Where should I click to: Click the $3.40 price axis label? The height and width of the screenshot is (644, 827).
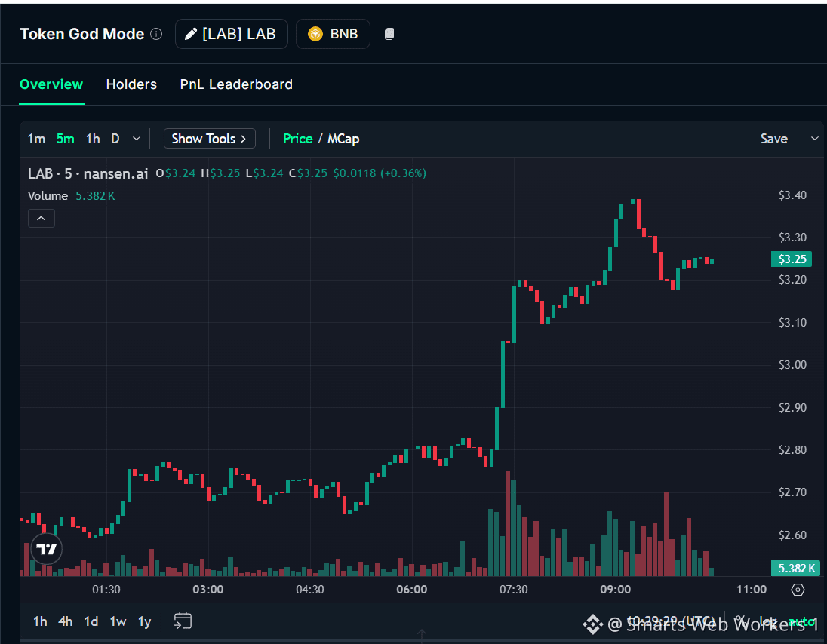[x=792, y=195]
